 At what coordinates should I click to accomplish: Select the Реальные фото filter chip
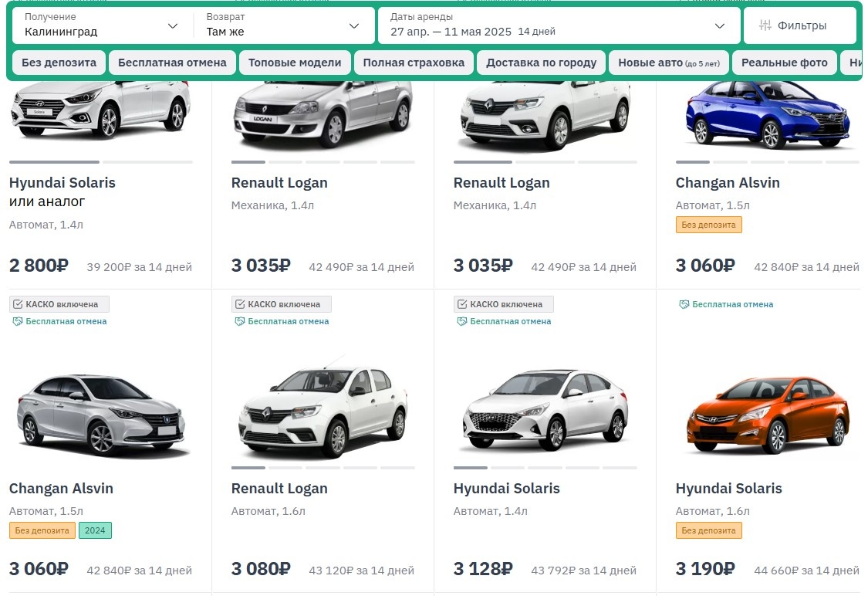(x=785, y=63)
